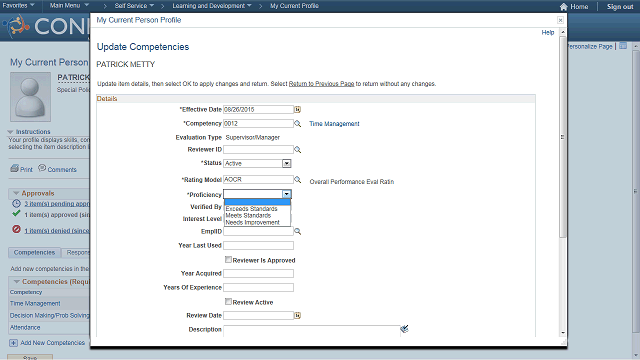This screenshot has height=360, width=640.
Task: Click the Sign out link
Action: click(620, 7)
